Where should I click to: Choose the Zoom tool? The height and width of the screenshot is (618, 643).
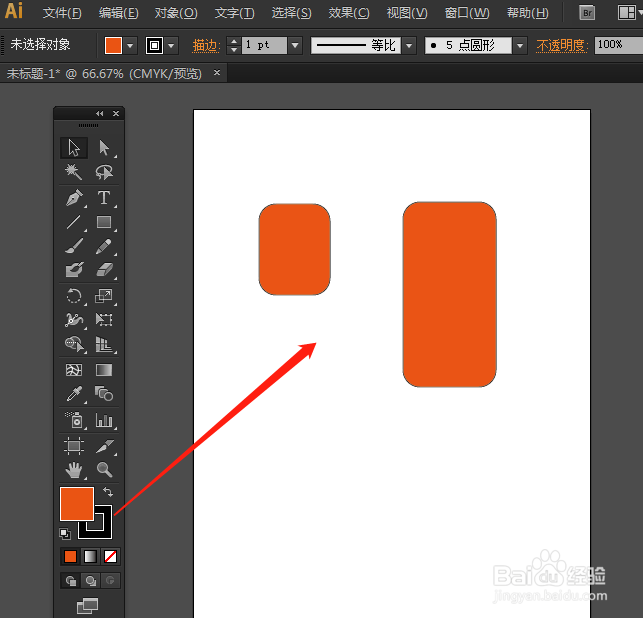point(104,470)
